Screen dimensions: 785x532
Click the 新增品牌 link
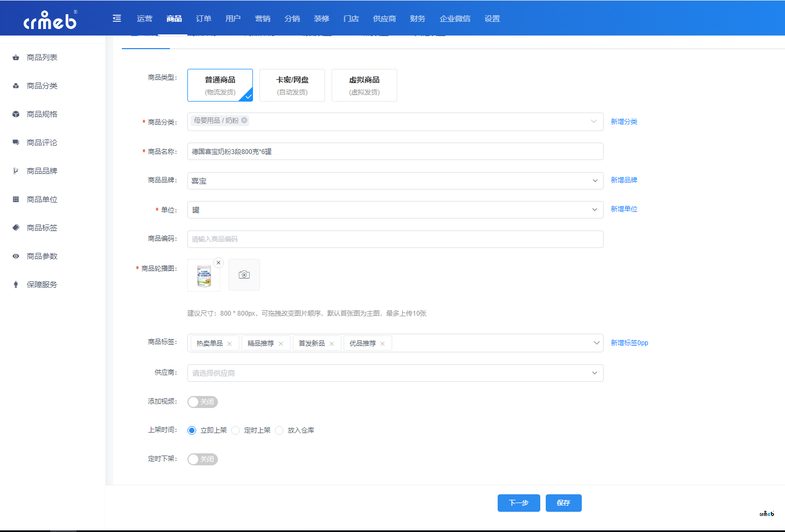624,180
